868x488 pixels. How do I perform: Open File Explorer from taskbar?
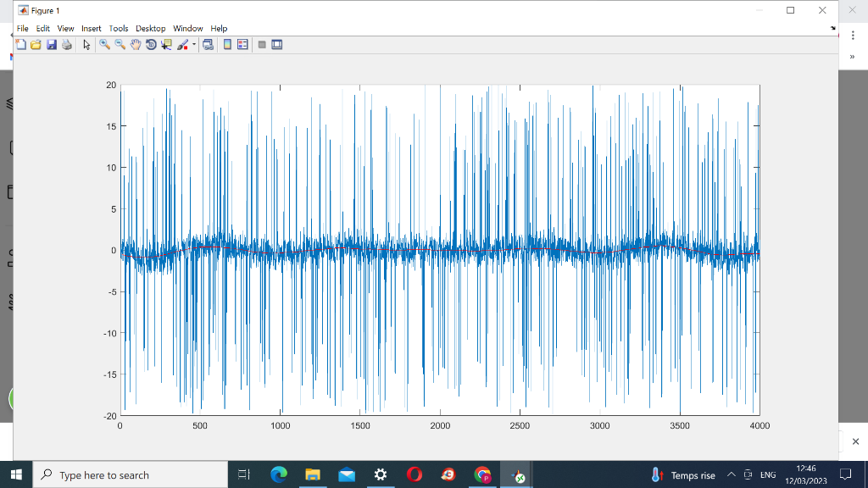[313, 474]
